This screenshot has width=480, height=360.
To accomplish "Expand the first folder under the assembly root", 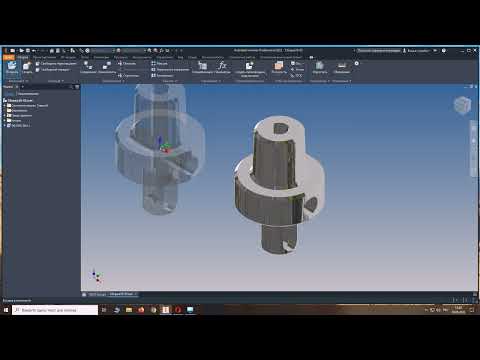I will coord(5,106).
